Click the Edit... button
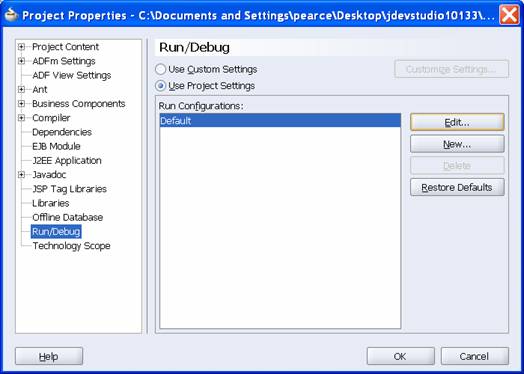The height and width of the screenshot is (374, 524). pos(457,122)
